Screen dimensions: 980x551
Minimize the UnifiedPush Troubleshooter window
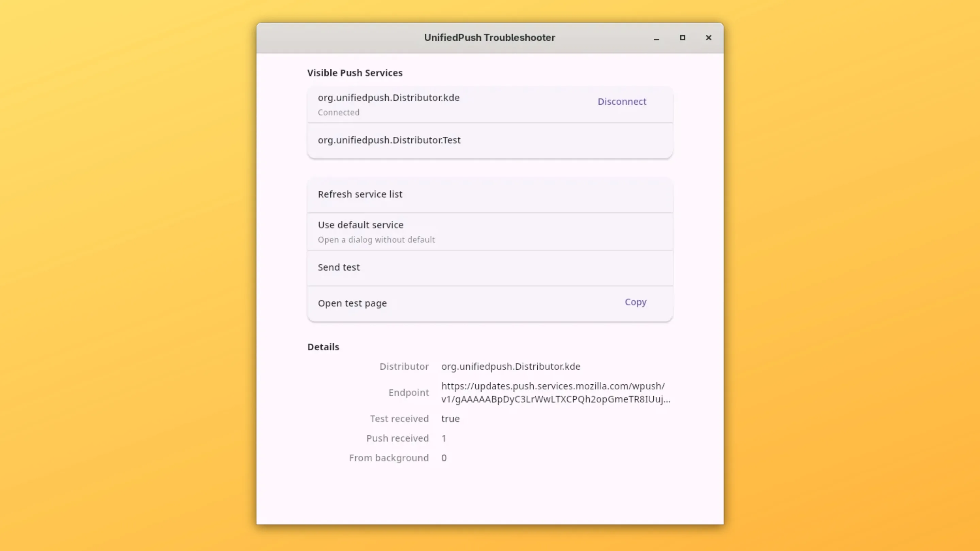coord(657,38)
